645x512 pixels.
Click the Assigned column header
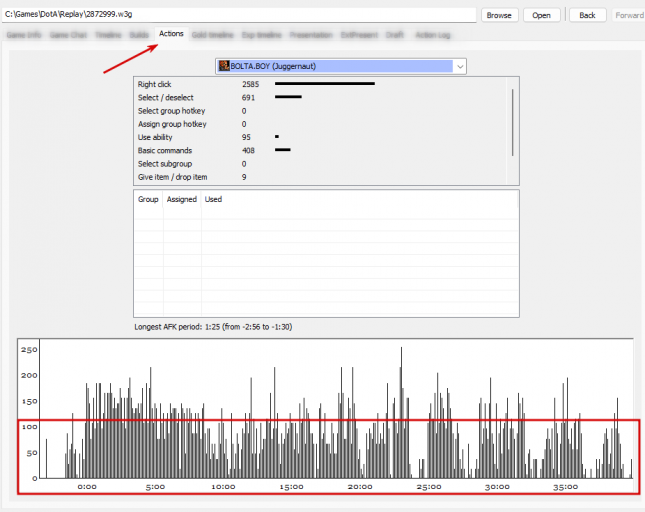182,199
